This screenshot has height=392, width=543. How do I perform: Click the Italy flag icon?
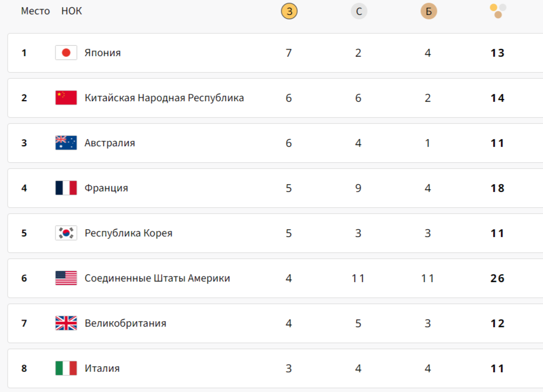pos(66,368)
